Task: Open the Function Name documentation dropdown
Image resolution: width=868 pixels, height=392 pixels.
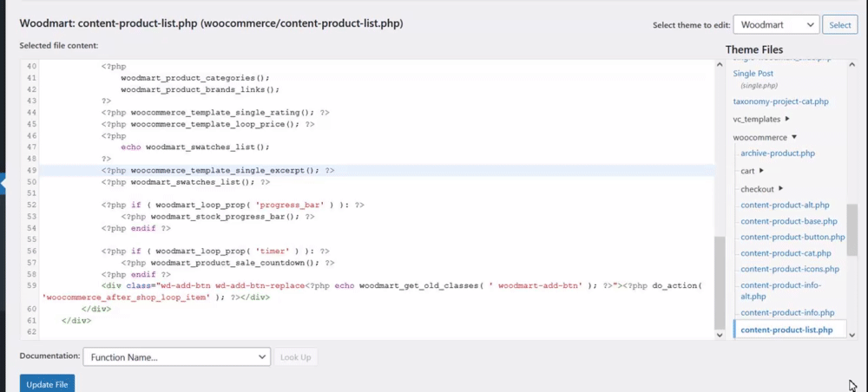Action: click(x=176, y=356)
